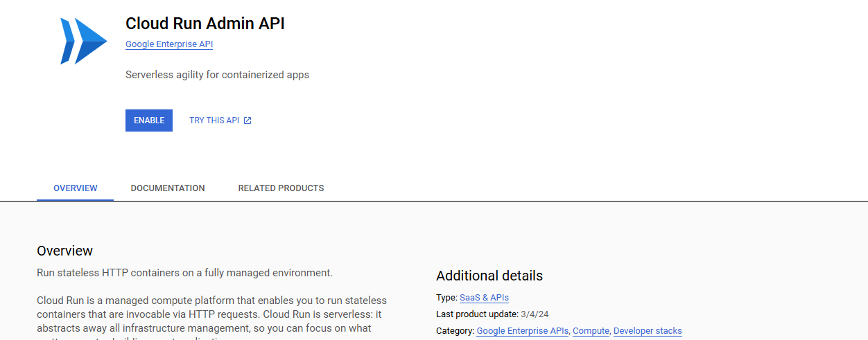This screenshot has height=340, width=868.
Task: Click the Cloud Run Admin API title
Action: [x=205, y=24]
